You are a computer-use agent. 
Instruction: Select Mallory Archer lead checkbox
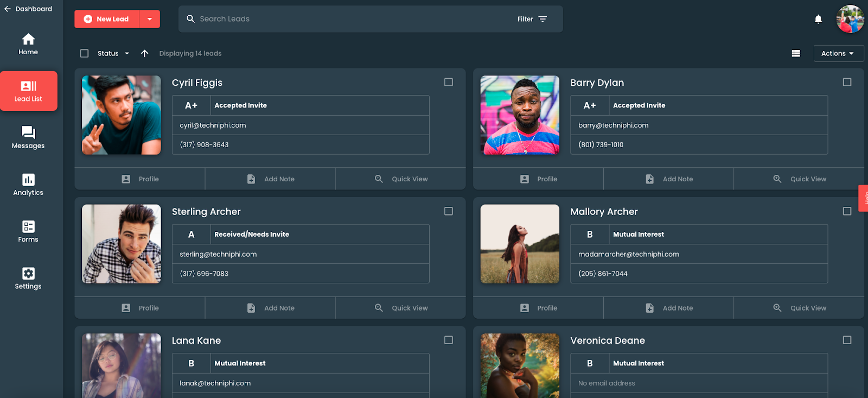(847, 211)
